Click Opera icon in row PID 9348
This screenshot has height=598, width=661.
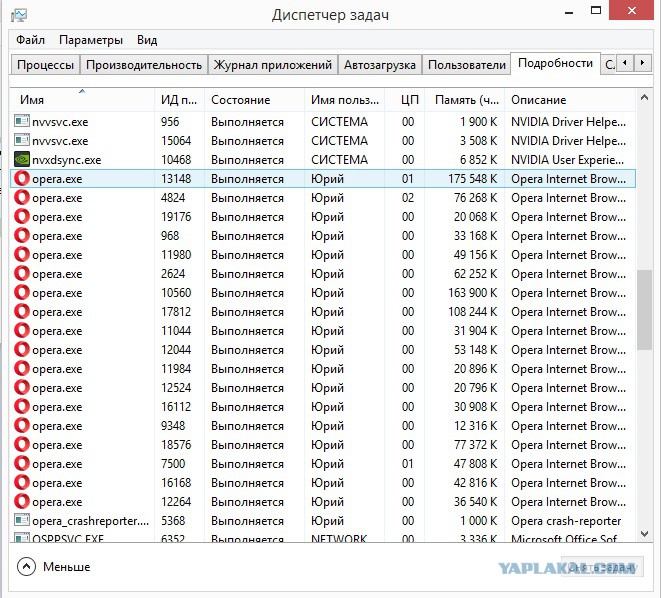coord(22,425)
